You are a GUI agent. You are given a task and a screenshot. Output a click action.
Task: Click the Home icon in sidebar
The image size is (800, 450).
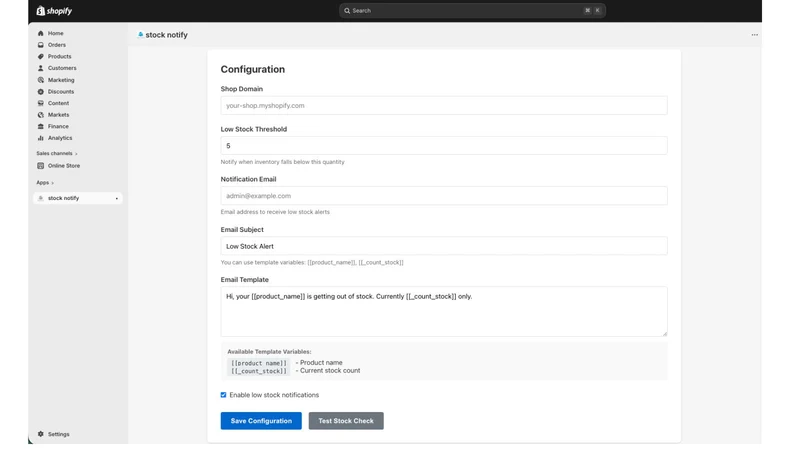41,33
